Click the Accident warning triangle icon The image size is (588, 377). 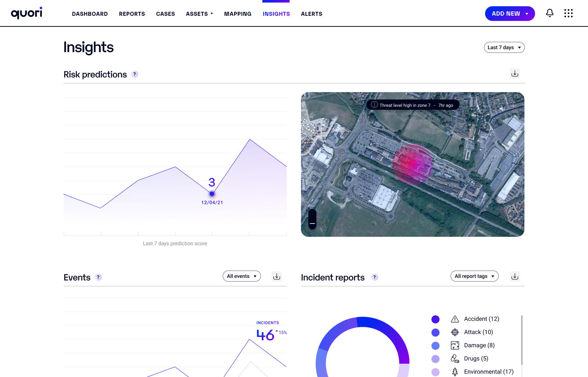pos(455,319)
